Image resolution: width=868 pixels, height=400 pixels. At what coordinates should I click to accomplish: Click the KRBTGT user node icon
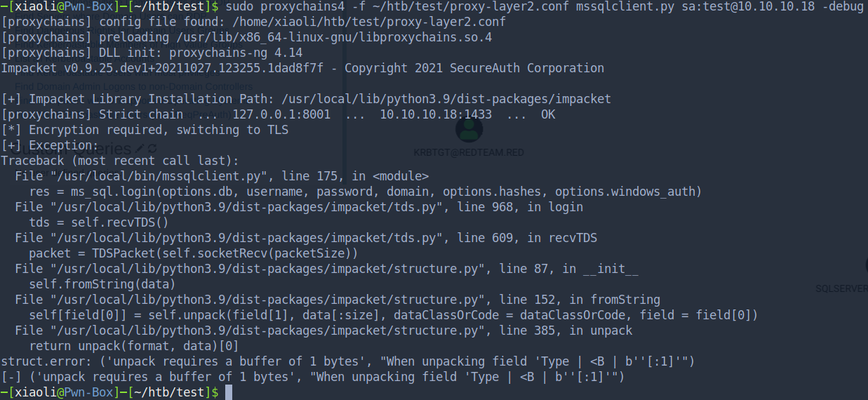(x=469, y=130)
